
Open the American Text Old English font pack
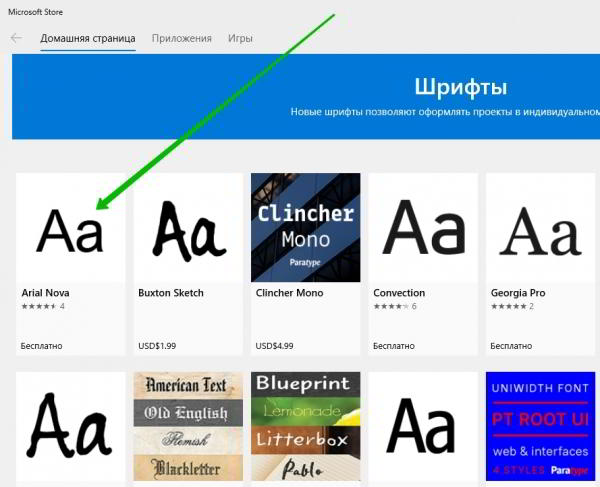pyautogui.click(x=188, y=426)
